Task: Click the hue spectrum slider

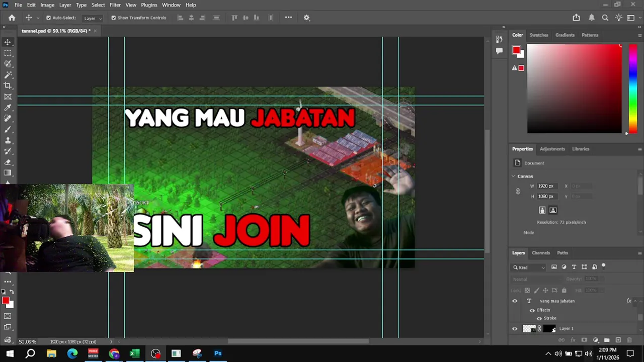Action: 633,89
